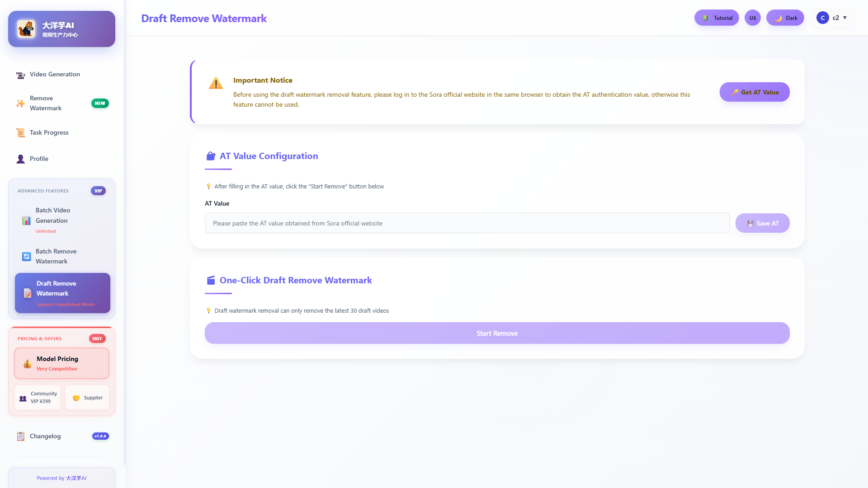Click the squirrel app logo icon
This screenshot has height=488, width=868.
tap(26, 29)
